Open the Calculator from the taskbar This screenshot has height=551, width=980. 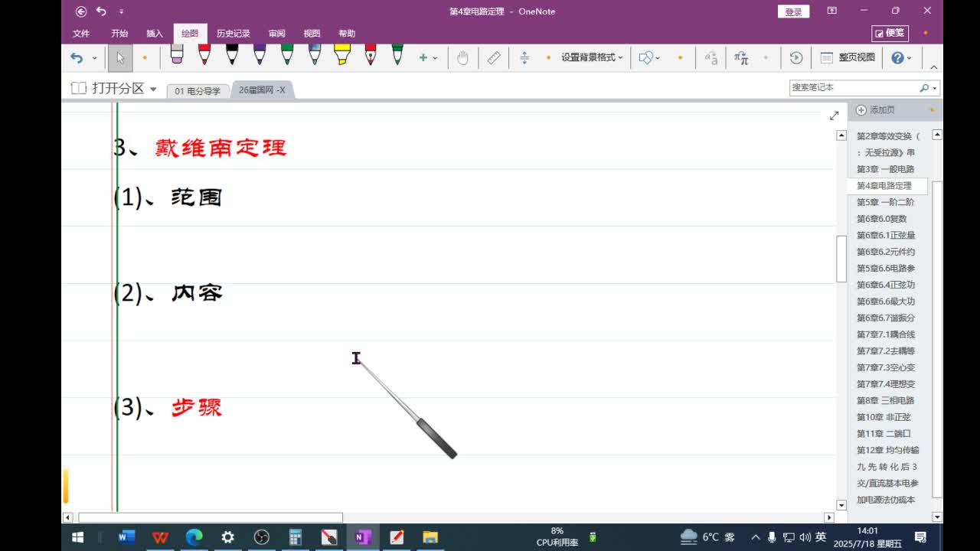pyautogui.click(x=296, y=537)
